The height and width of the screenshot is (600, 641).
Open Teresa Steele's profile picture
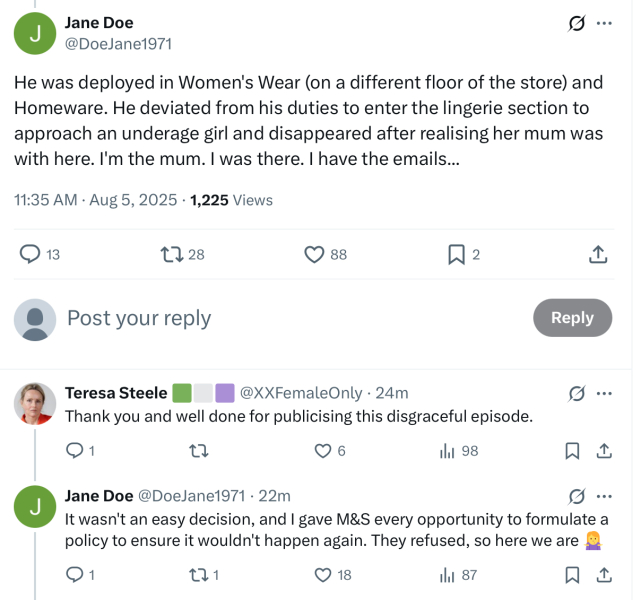[34, 403]
